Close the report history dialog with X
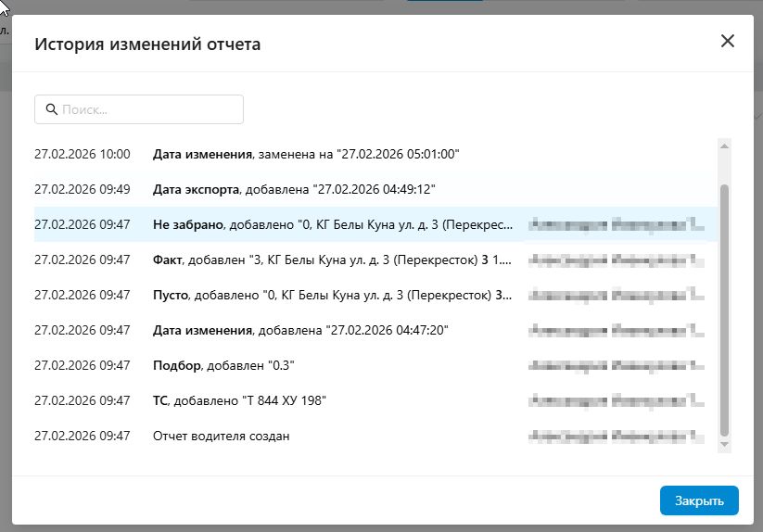The height and width of the screenshot is (532, 763). 727,41
